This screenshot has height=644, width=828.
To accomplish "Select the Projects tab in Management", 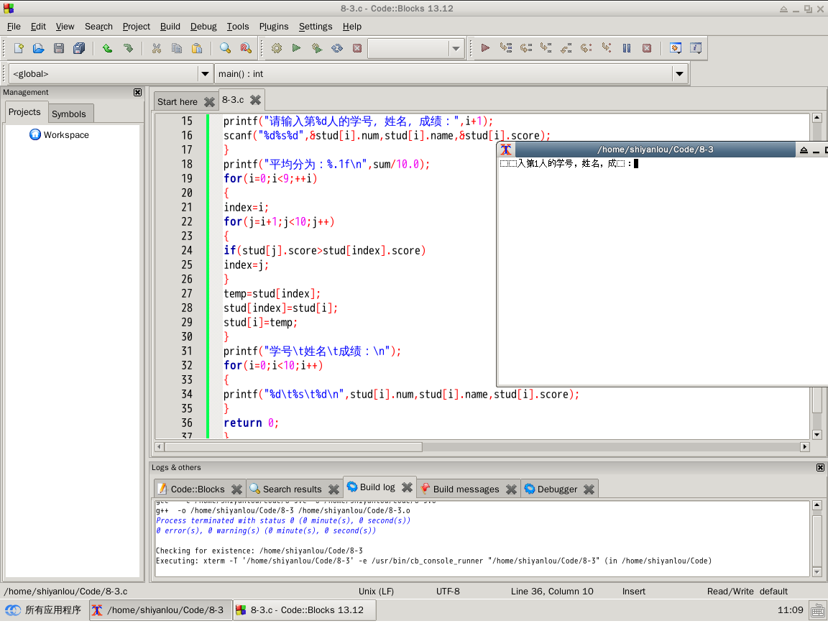I will (x=24, y=112).
